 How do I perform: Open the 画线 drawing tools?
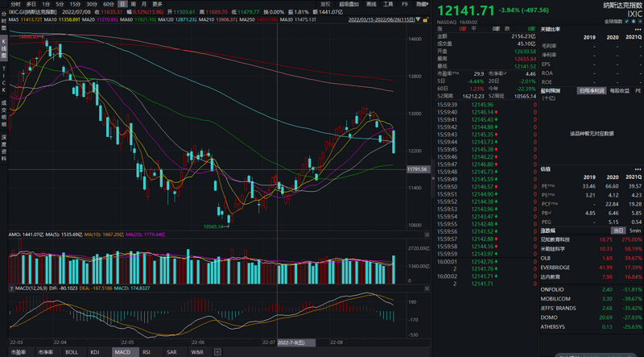click(371, 4)
